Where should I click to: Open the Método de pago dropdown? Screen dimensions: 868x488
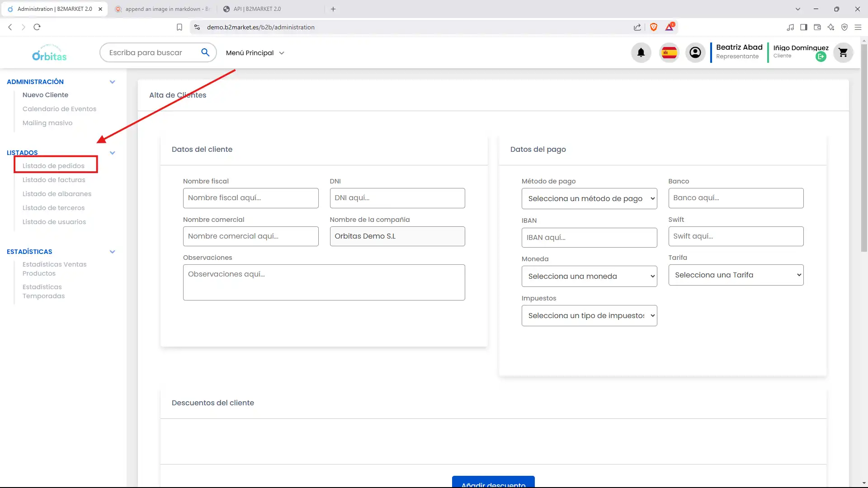point(589,198)
